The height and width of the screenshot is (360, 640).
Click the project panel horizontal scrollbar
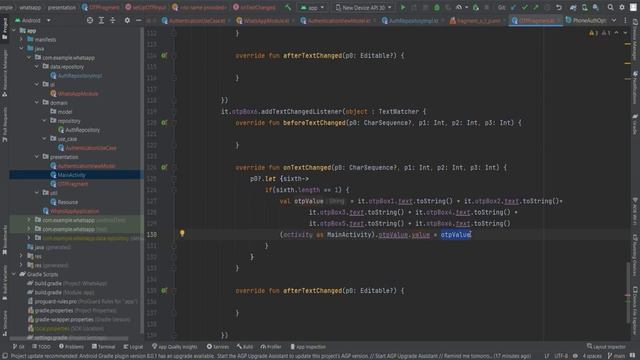coord(69,338)
